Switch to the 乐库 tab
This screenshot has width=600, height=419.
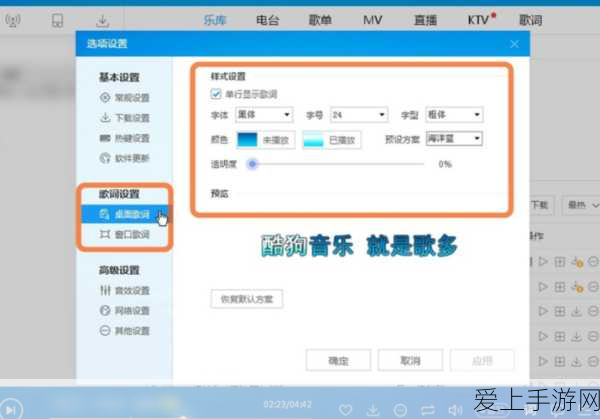tap(215, 20)
